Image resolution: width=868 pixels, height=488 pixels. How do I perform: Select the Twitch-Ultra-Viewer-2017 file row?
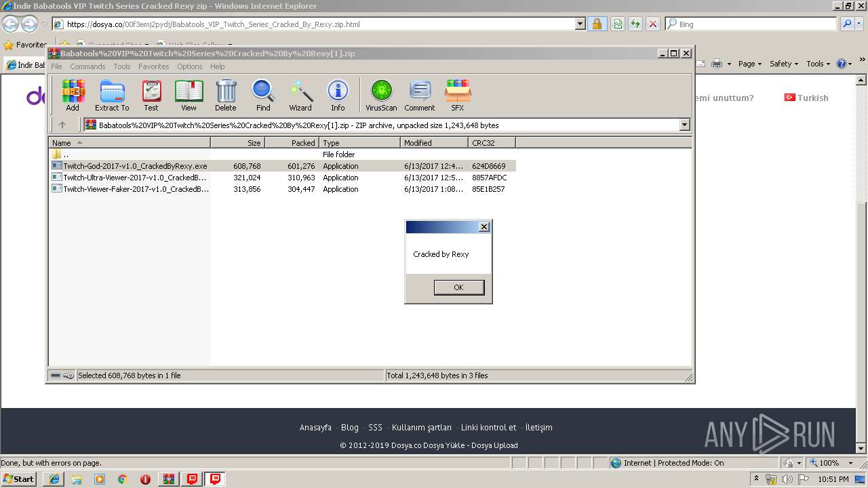283,178
